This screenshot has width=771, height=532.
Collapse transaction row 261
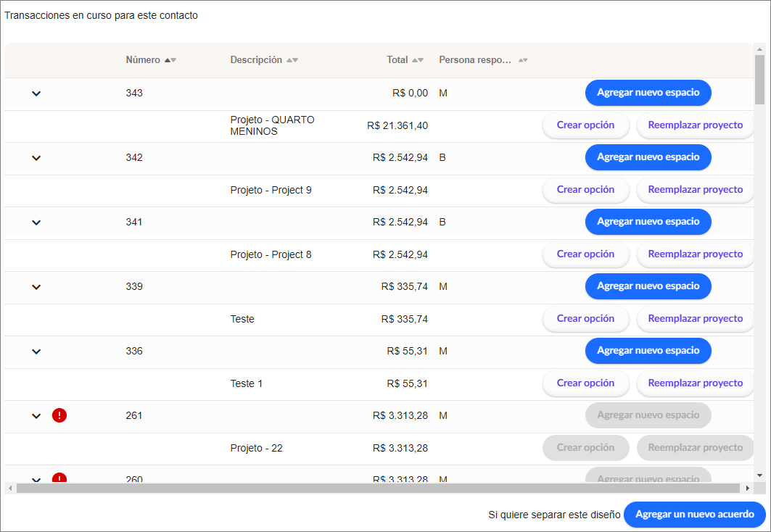coord(36,415)
